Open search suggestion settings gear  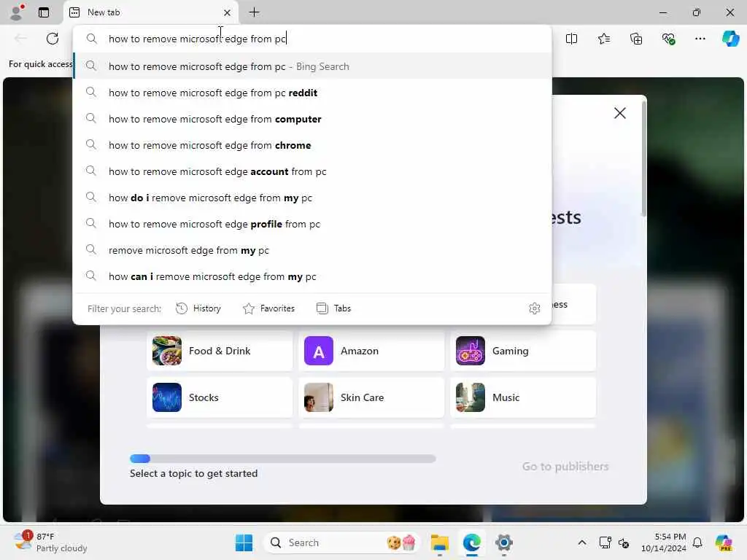click(x=534, y=308)
